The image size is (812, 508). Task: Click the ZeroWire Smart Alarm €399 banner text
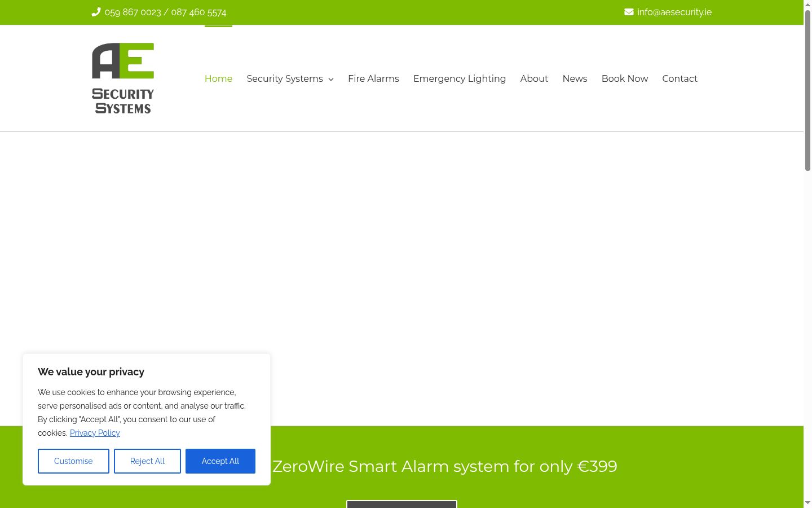(x=444, y=466)
